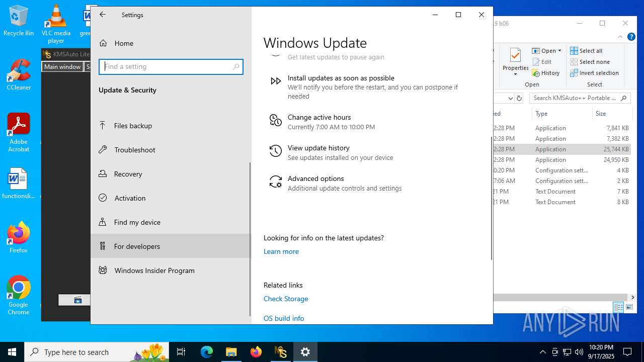Open Windows Insider Program settings

tap(171, 270)
